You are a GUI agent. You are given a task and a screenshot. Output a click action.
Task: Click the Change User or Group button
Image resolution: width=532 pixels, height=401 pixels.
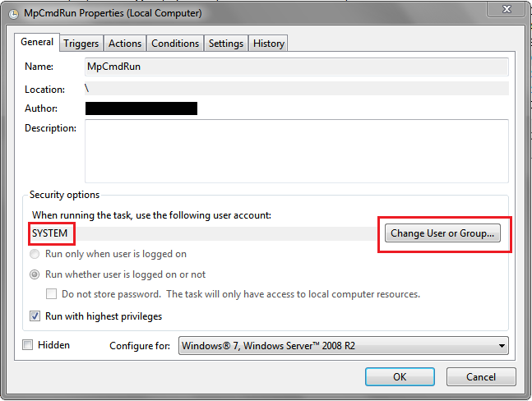(x=442, y=233)
